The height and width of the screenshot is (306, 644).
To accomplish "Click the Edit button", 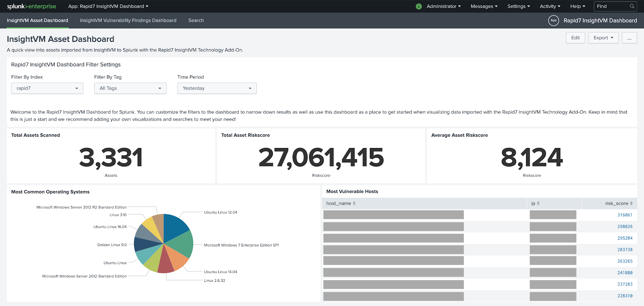I will pos(575,38).
